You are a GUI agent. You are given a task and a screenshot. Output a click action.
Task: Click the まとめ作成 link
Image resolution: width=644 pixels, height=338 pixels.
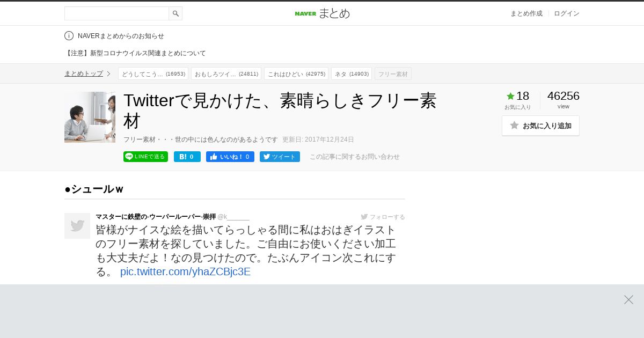(x=526, y=13)
